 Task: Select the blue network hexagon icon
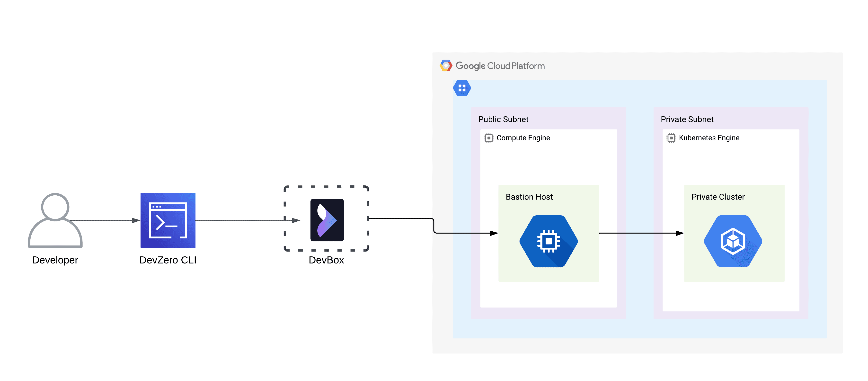tap(462, 88)
